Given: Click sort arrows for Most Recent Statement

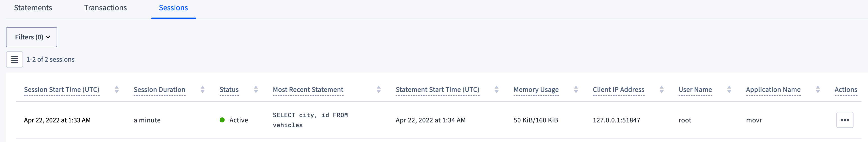Looking at the screenshot, I should pos(378,89).
